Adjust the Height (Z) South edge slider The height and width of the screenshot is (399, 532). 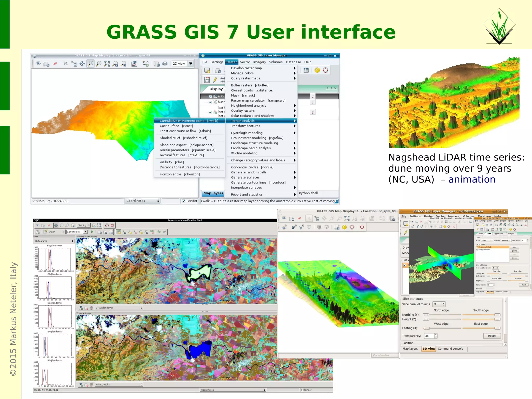point(481,319)
